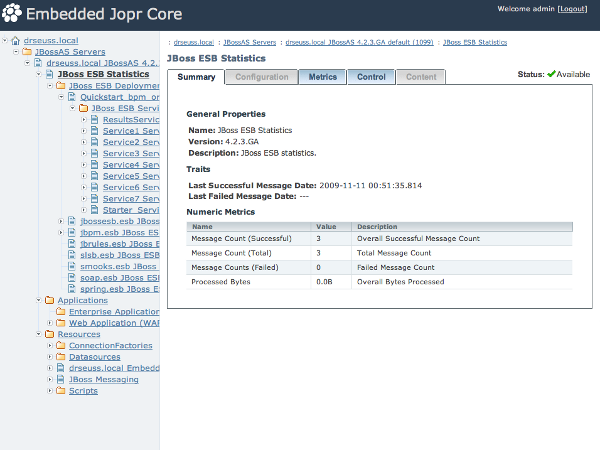
Task: Open the drseuss.local Embedded tree link
Action: (x=114, y=368)
